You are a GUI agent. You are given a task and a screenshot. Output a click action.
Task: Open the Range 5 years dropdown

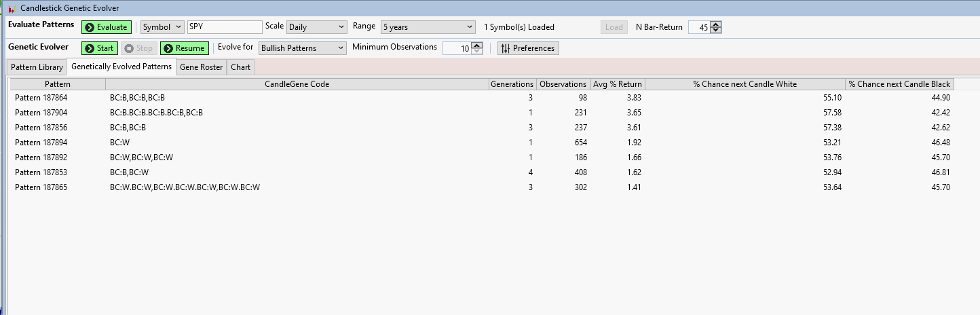coord(428,27)
